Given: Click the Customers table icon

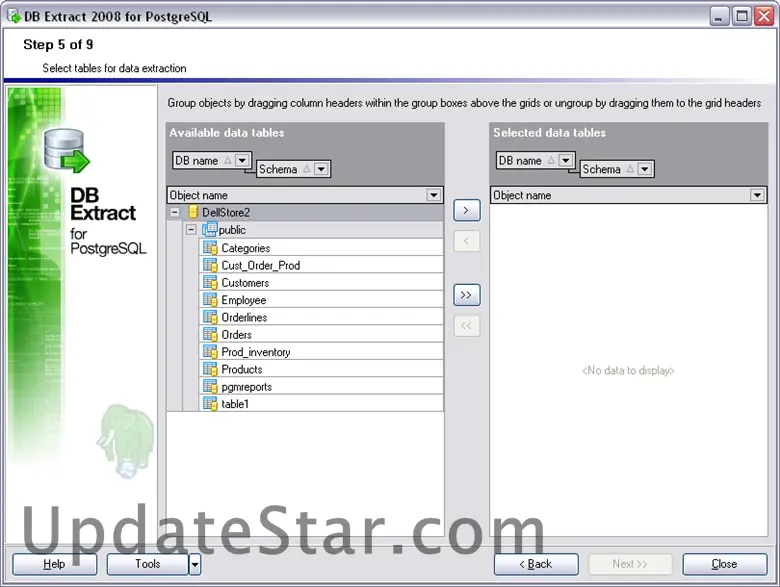Looking at the screenshot, I should [210, 283].
